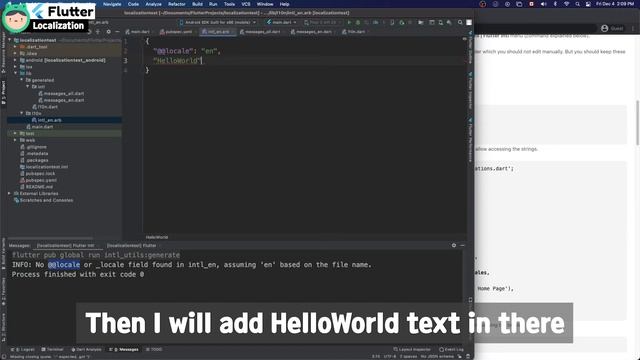Open the Window menu
640x360 pixels.
coord(265,4)
